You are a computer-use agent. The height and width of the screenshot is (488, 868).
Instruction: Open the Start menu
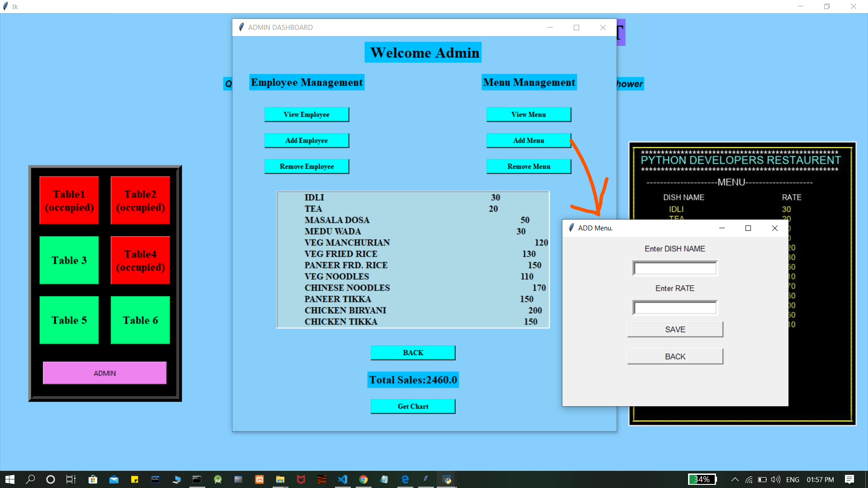click(x=9, y=479)
